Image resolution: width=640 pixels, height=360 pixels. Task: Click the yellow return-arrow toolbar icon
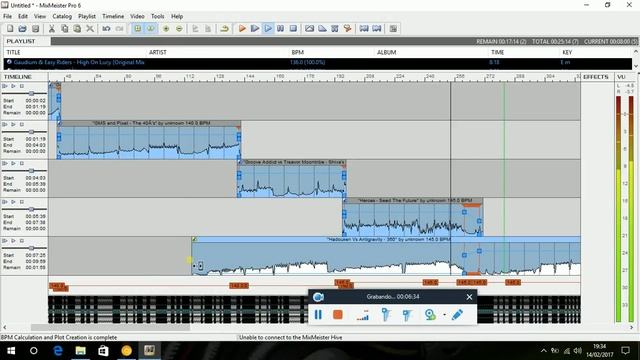pyautogui.click(x=224, y=29)
